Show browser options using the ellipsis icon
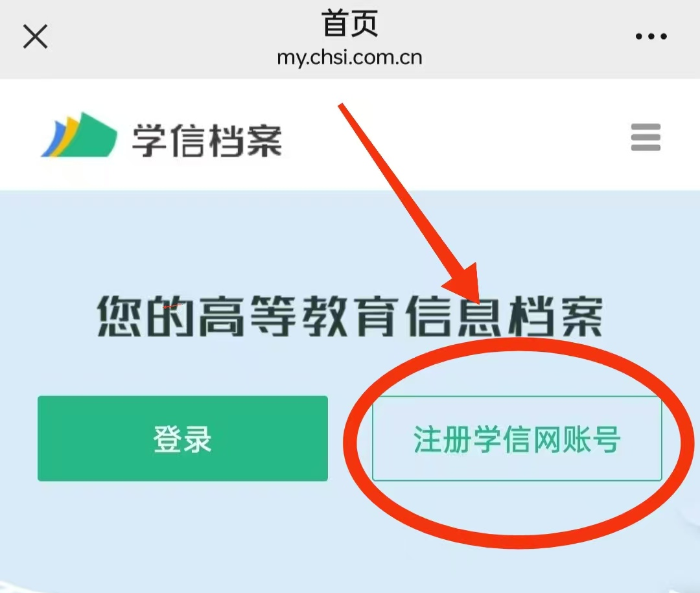Image resolution: width=700 pixels, height=593 pixels. (x=651, y=36)
